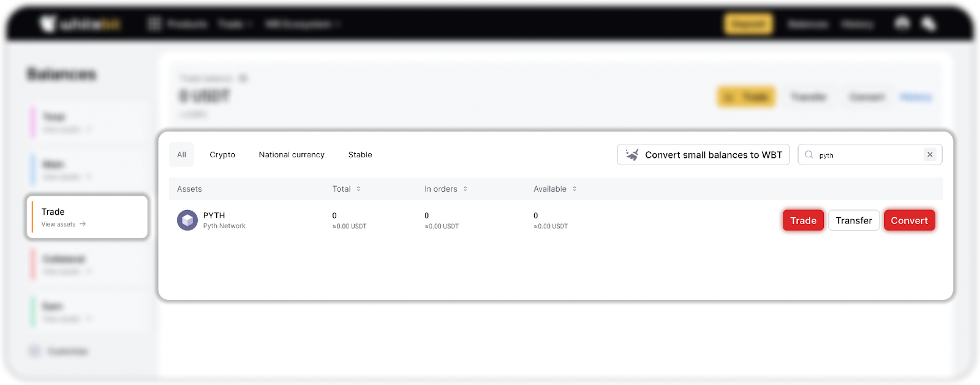This screenshot has height=385, width=980.
Task: Click the red Trade button for PYTH
Action: point(803,220)
